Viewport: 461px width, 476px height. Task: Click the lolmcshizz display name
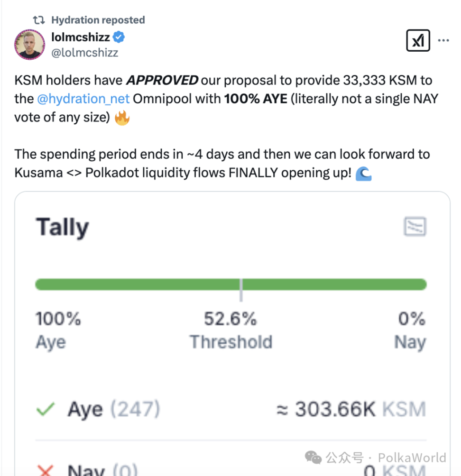point(80,37)
